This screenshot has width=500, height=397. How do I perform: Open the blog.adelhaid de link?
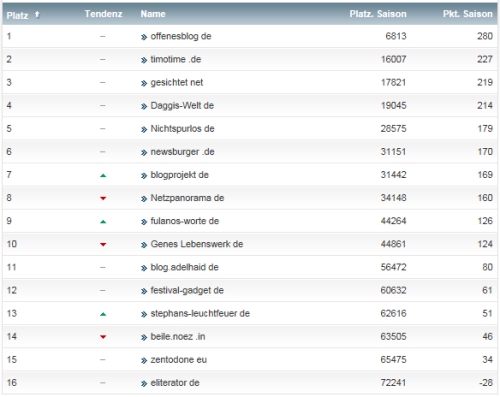pyautogui.click(x=185, y=267)
